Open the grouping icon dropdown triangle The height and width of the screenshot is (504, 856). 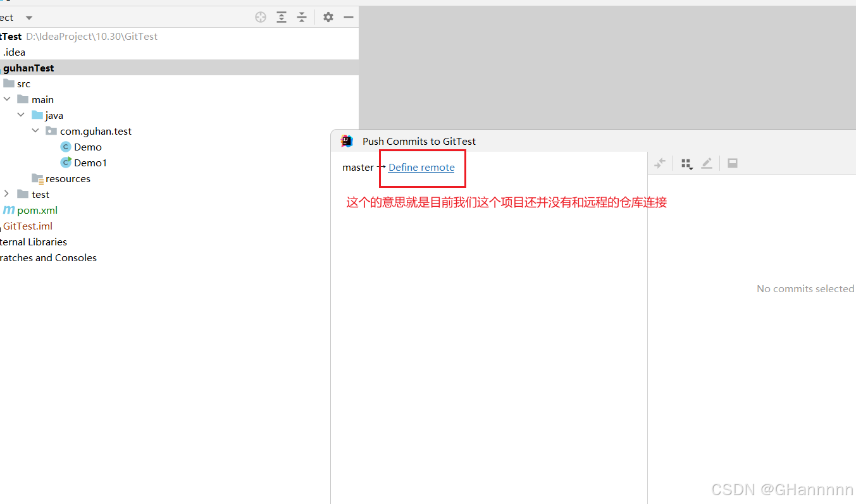[691, 168]
